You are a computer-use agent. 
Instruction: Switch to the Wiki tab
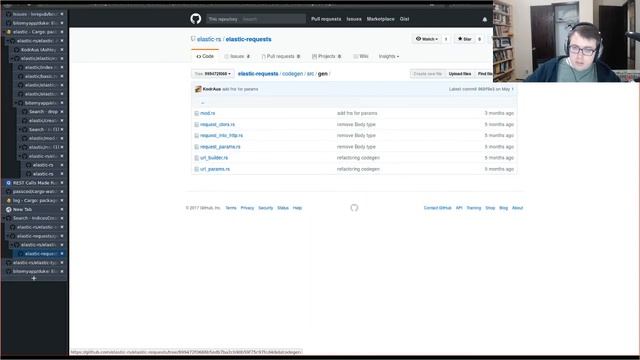[x=361, y=56]
